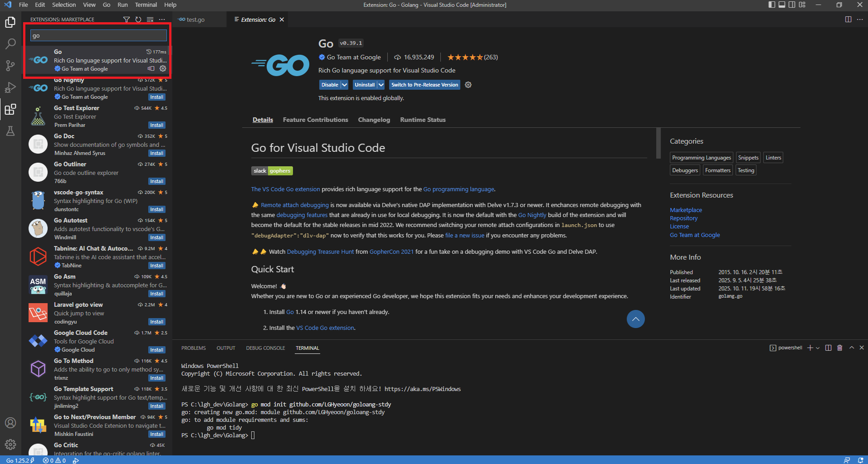Close the Extension: Go tab

pos(282,19)
